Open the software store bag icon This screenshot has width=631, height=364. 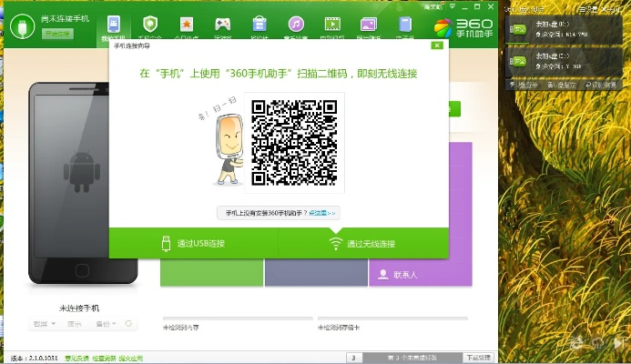pos(260,25)
